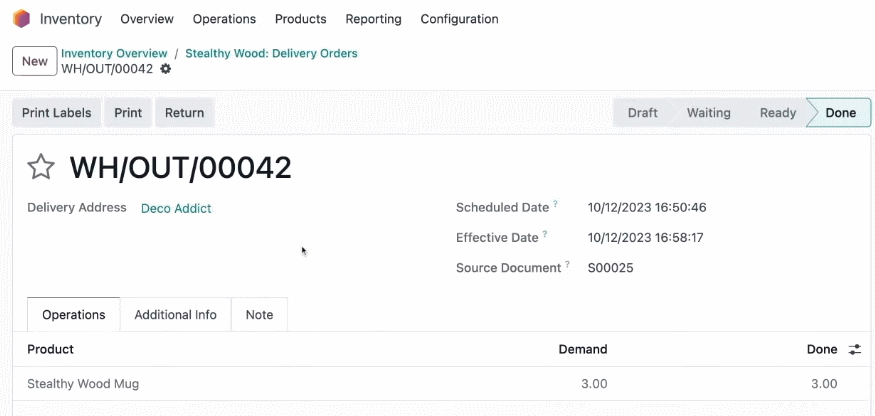Open the Configuration menu
The height and width of the screenshot is (416, 875).
(459, 19)
